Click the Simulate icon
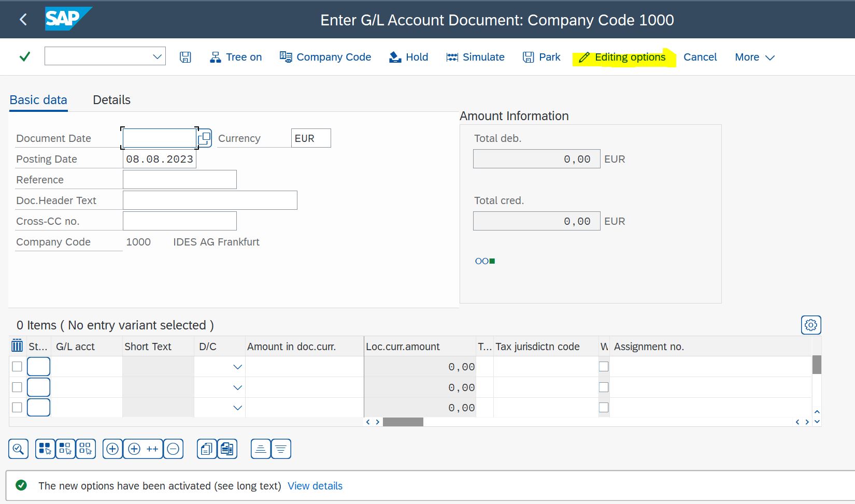 pyautogui.click(x=451, y=56)
